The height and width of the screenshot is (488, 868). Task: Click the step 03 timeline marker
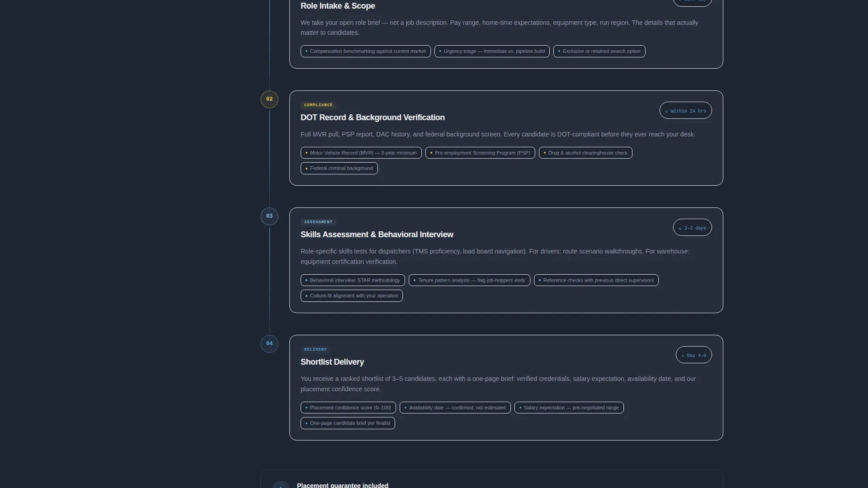point(269,216)
